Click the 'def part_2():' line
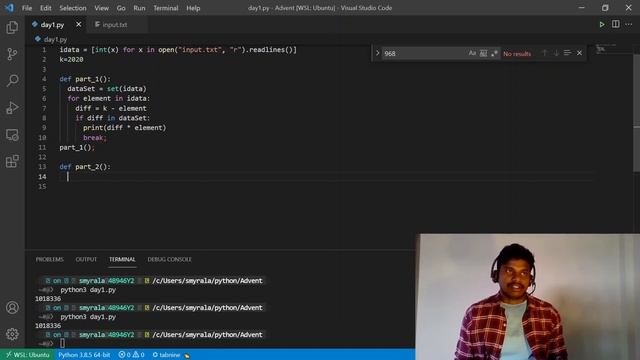This screenshot has width=640, height=360. [x=85, y=167]
